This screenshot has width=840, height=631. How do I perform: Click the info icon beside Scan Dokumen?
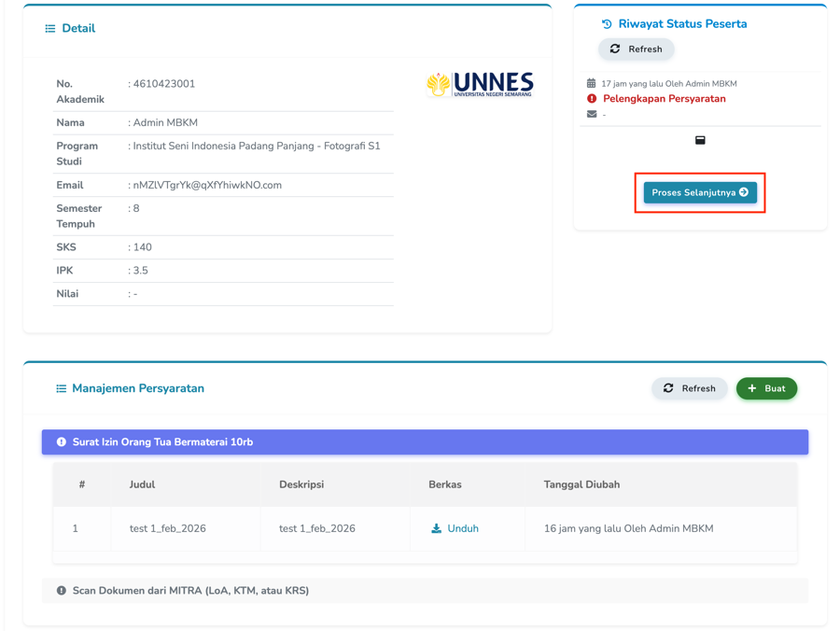coord(62,591)
